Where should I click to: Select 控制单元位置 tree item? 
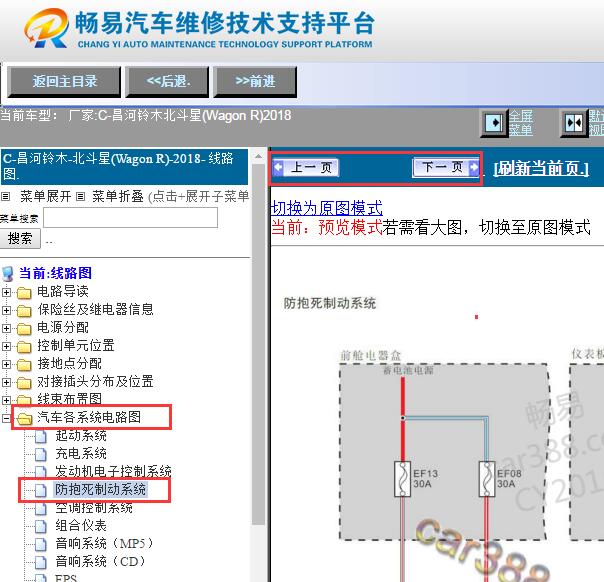click(76, 345)
